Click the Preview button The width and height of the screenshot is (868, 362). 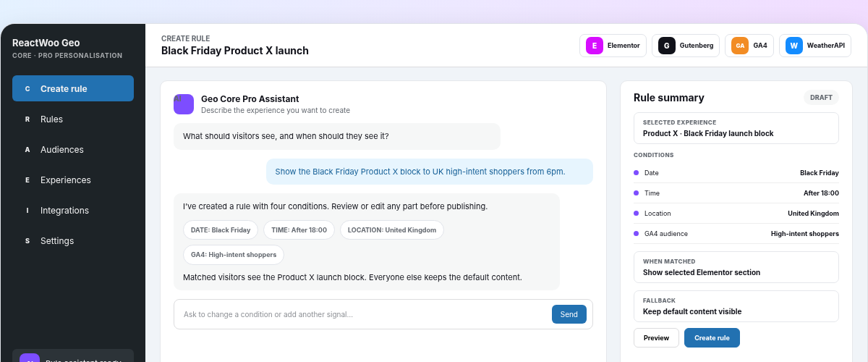point(657,338)
